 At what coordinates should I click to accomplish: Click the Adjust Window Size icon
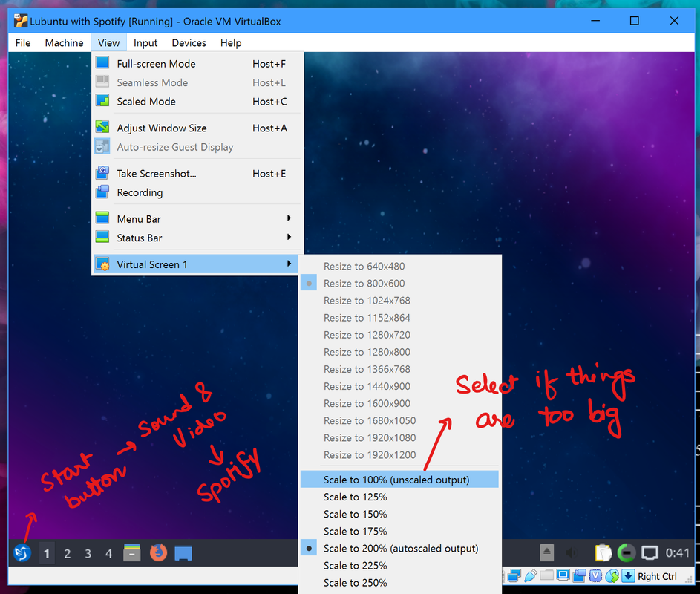pos(102,127)
